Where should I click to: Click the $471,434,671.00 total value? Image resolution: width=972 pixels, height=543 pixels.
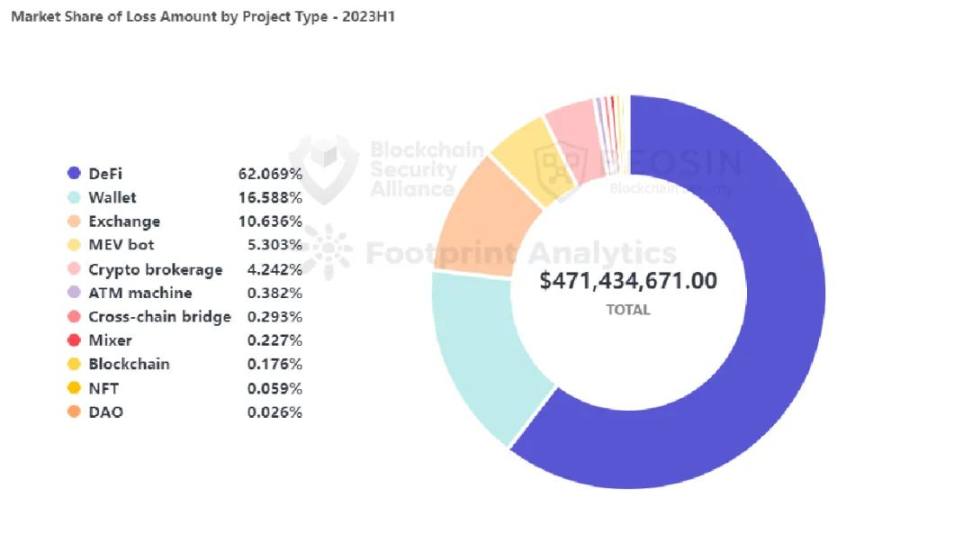tap(628, 281)
